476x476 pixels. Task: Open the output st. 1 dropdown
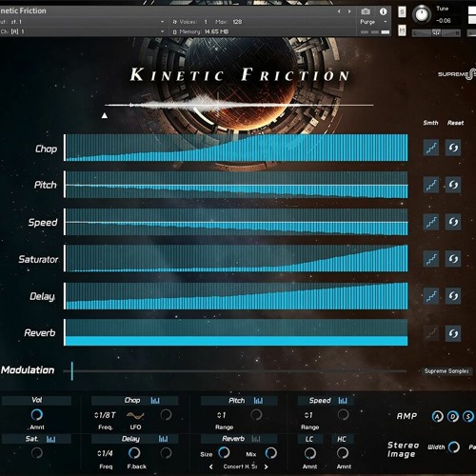[83, 22]
